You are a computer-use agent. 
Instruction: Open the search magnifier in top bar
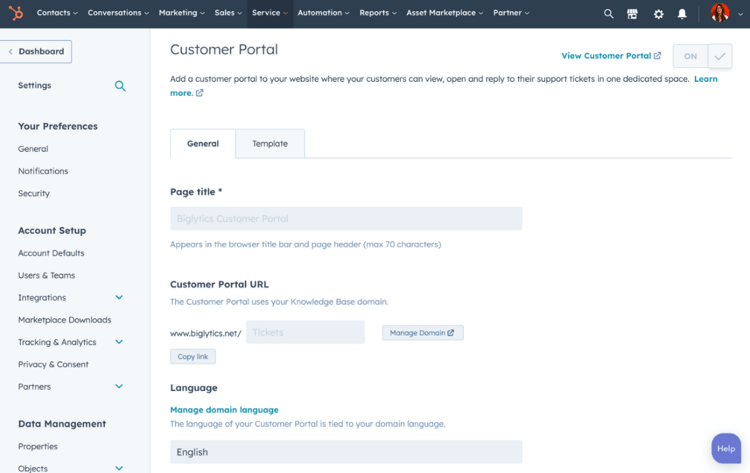(x=608, y=14)
